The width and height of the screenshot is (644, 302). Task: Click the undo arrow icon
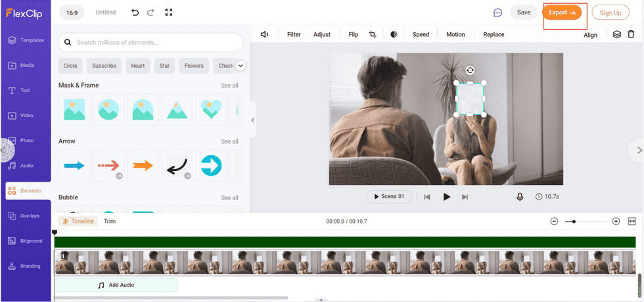(x=135, y=13)
